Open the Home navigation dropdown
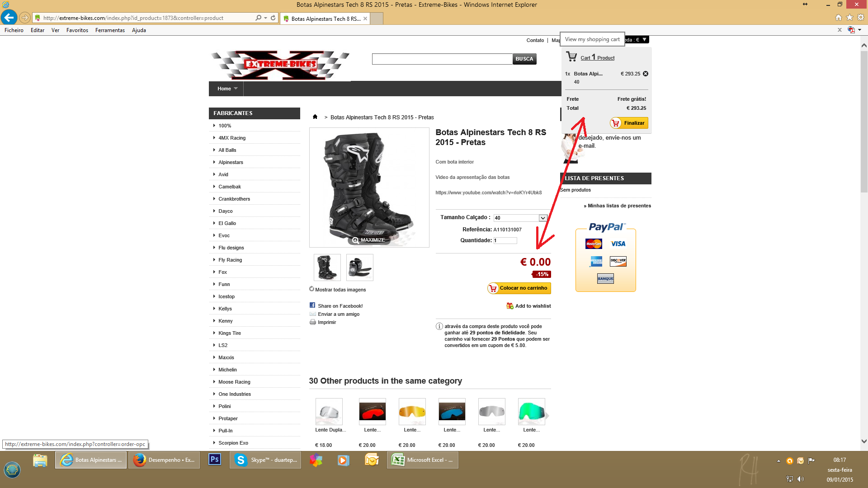 (x=227, y=89)
